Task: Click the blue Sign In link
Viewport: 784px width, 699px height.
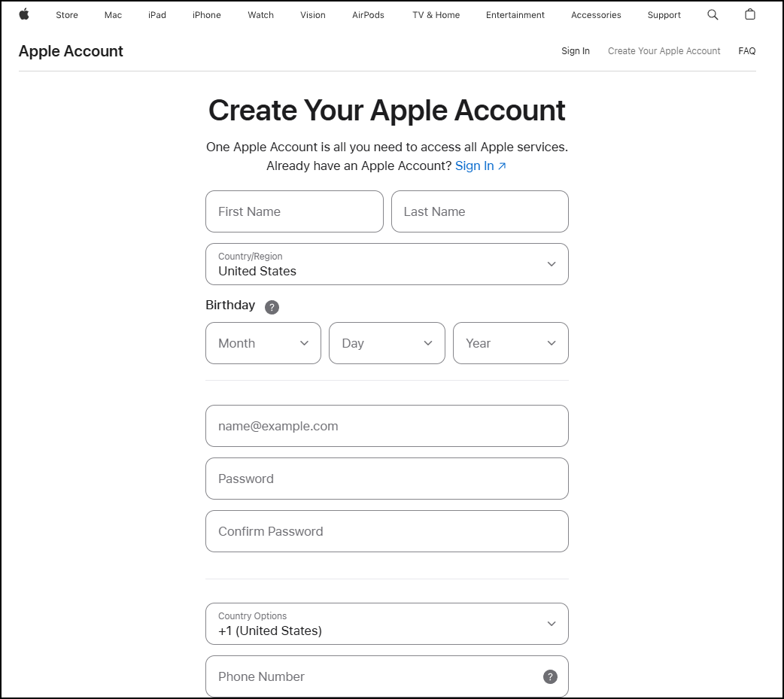Action: coord(481,166)
